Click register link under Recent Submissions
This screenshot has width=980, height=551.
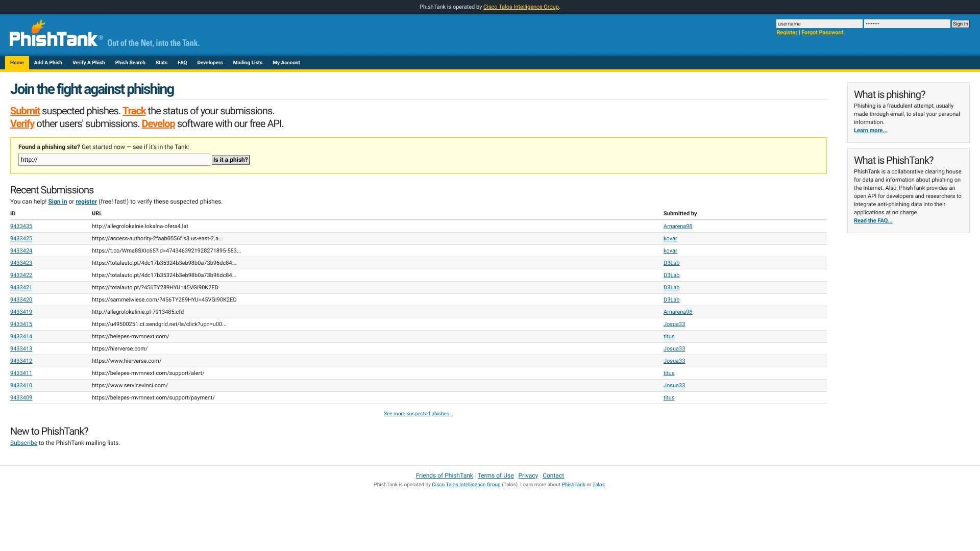click(x=86, y=202)
